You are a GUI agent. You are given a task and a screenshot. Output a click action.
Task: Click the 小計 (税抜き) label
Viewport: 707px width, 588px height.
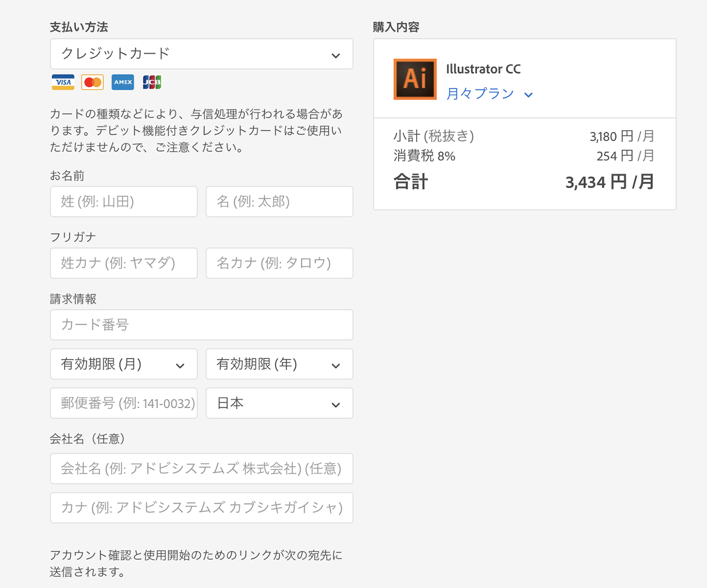tap(434, 136)
